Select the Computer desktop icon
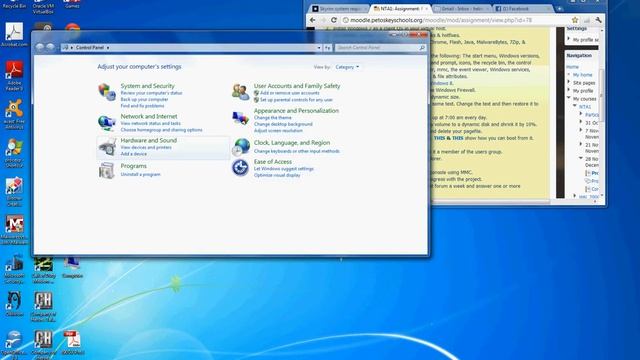The width and height of the screenshot is (640, 360). coord(72,268)
